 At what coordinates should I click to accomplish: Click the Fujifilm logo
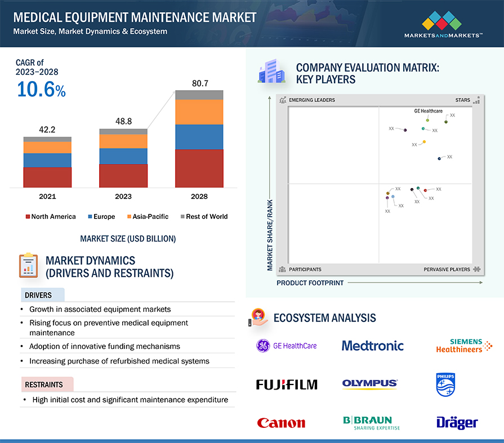287,384
